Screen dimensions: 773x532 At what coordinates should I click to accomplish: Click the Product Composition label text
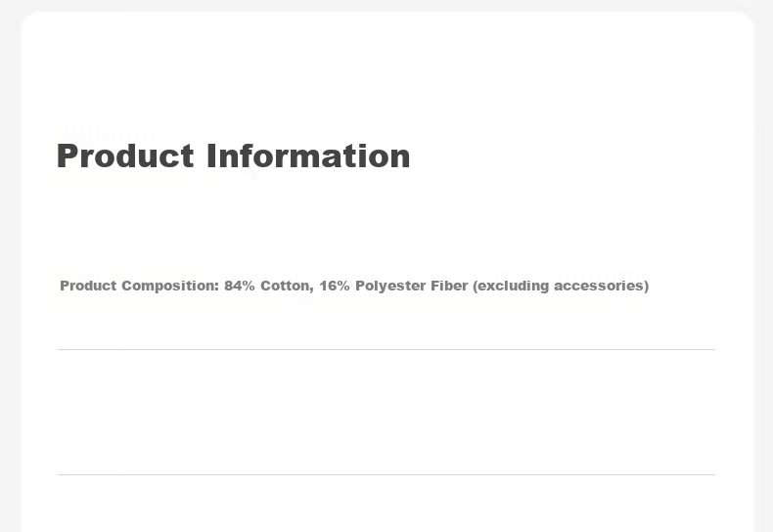pyautogui.click(x=139, y=286)
